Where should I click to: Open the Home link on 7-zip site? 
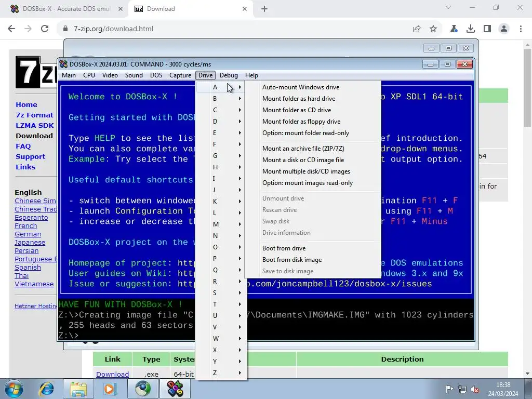[26, 105]
